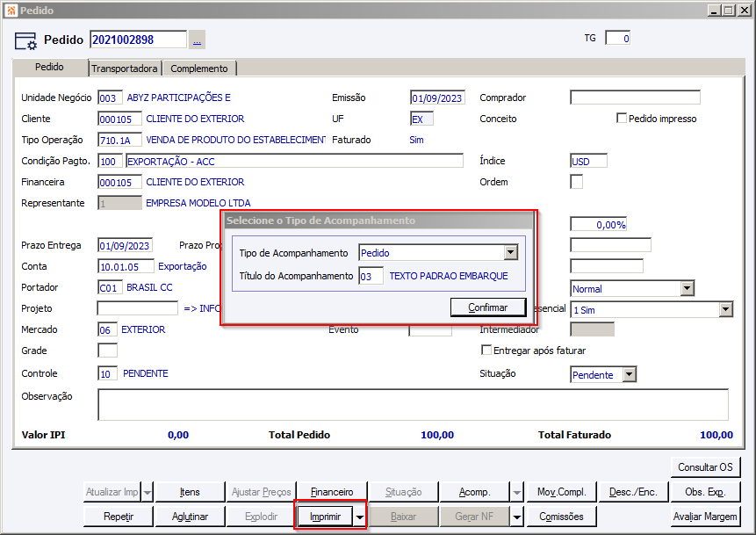The image size is (756, 535).
Task: Open the order lookup ellipsis button
Action: [197, 40]
